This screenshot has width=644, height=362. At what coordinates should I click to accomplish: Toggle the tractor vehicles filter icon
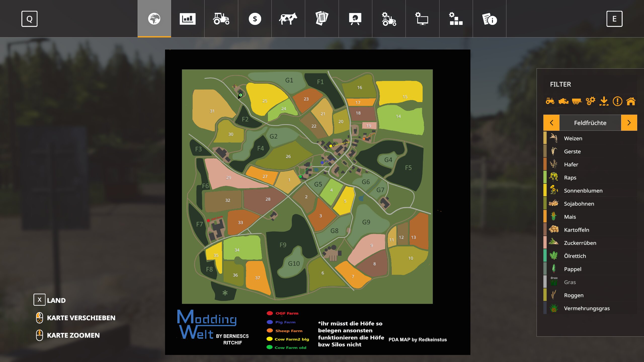tap(550, 101)
